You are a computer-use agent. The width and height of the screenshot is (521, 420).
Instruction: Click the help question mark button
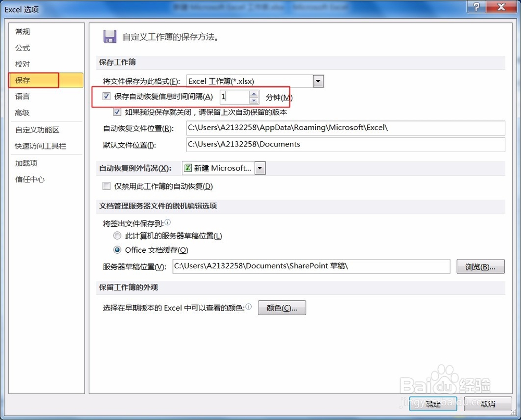click(476, 7)
